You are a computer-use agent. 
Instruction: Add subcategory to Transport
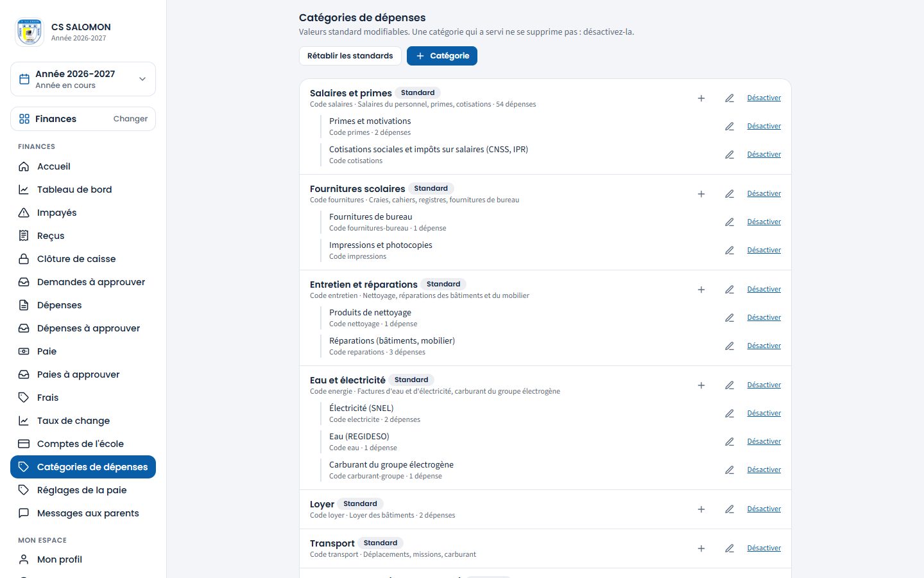pos(701,548)
